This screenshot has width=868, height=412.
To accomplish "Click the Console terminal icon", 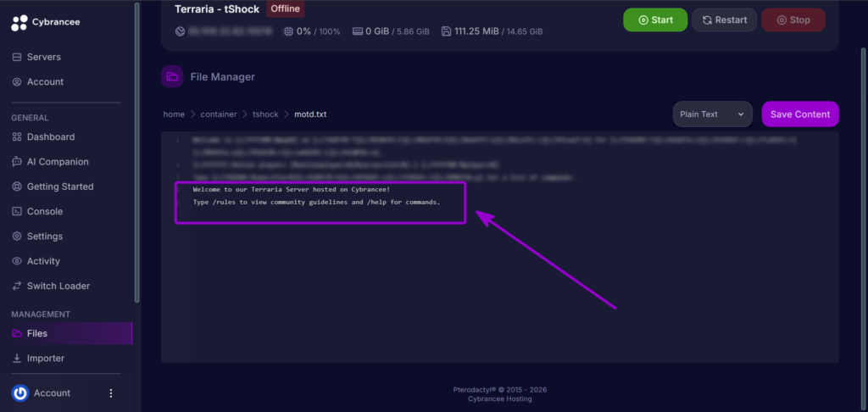I will pos(17,212).
